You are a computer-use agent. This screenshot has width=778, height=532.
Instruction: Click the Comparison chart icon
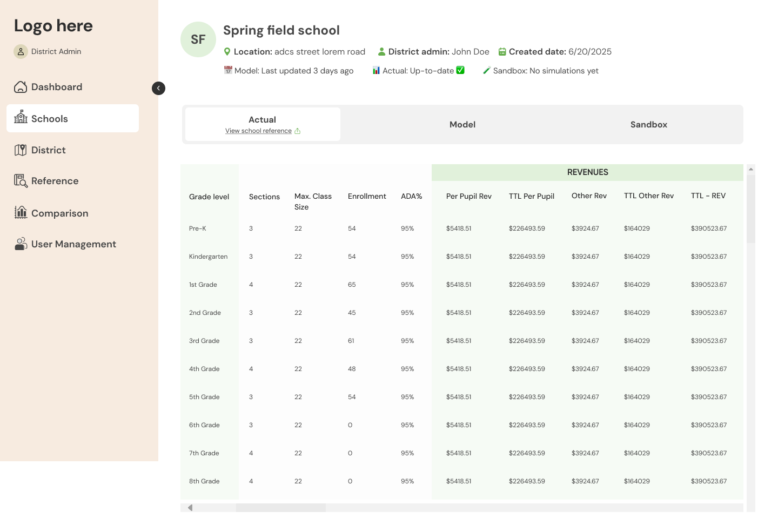21,212
